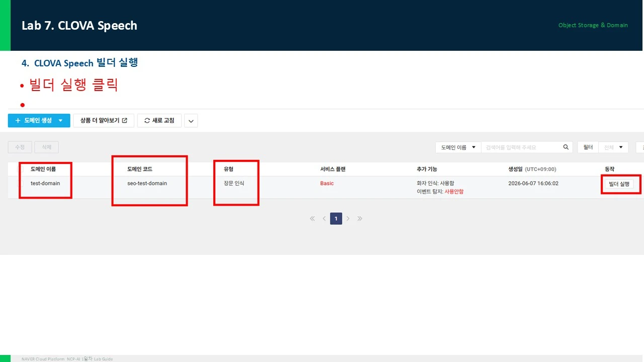
Task: Click the 서비스 플랜 column header
Action: [333, 169]
